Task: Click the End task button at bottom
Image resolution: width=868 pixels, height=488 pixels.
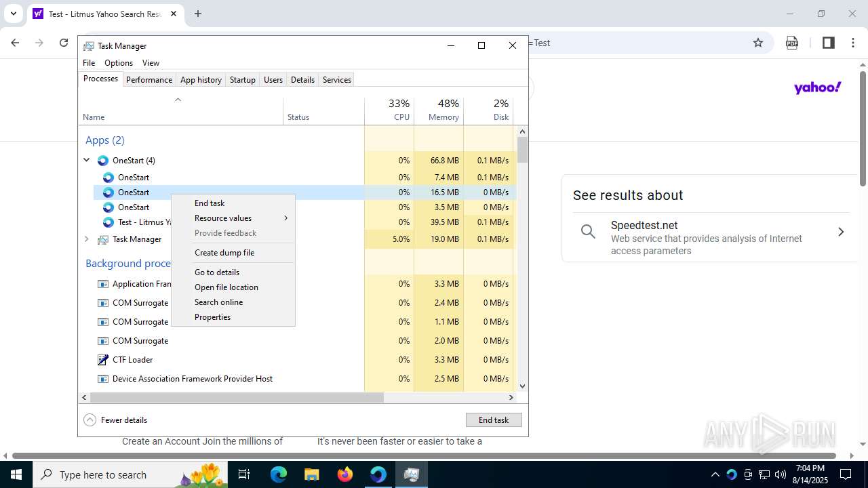Action: point(494,420)
